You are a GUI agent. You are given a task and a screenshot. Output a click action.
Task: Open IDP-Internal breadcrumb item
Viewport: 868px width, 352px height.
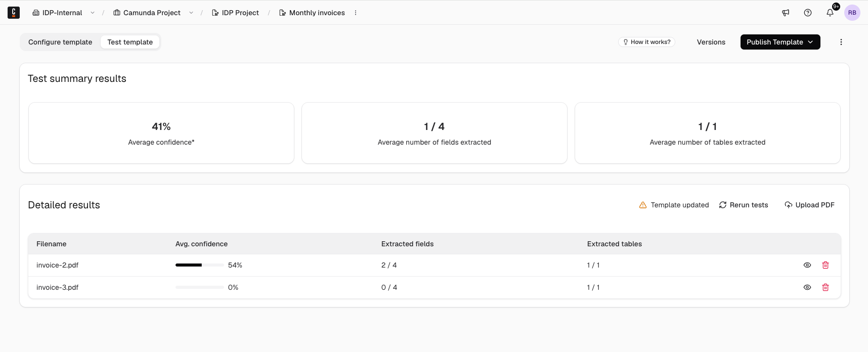coord(57,13)
